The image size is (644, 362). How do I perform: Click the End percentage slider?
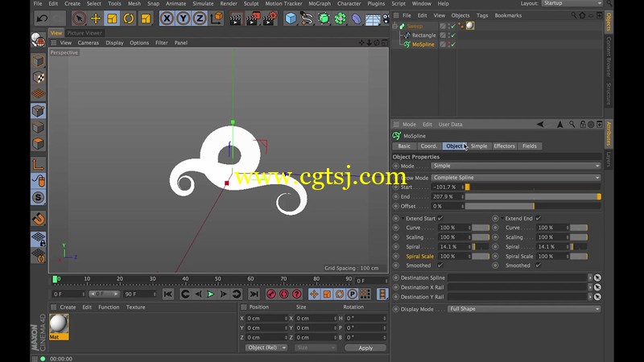coord(533,196)
